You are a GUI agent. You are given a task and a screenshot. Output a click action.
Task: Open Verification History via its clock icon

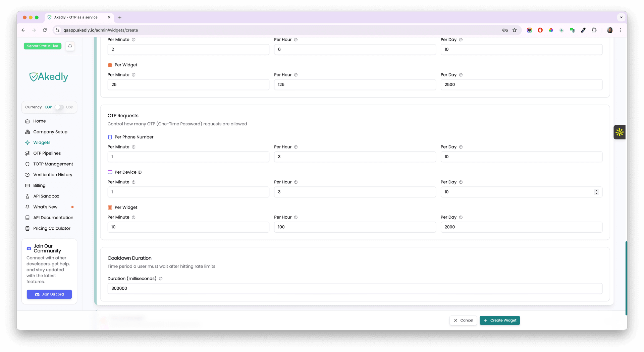(28, 175)
